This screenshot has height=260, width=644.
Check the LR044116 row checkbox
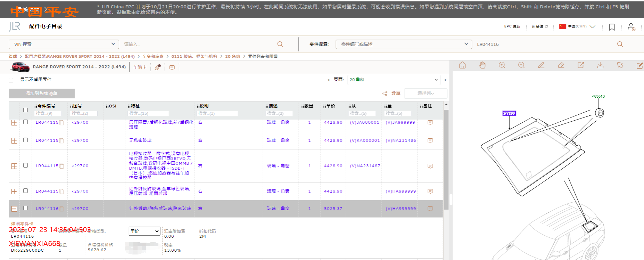25,208
